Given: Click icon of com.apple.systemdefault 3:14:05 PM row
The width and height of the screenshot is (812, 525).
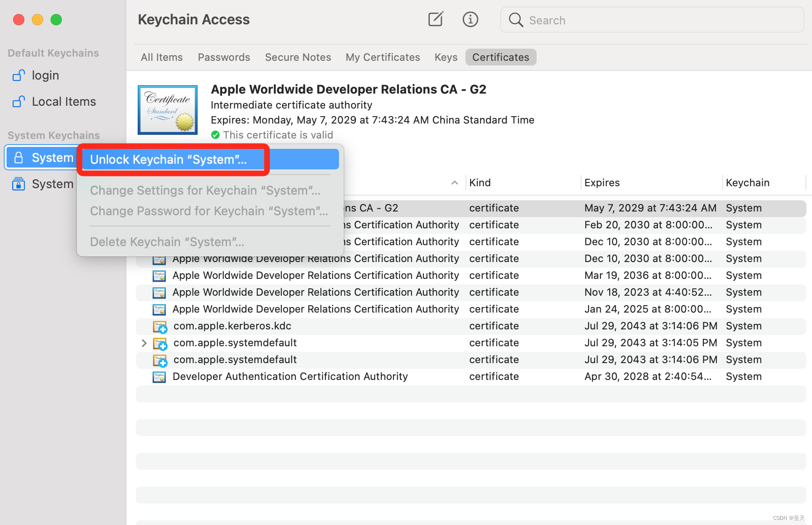Looking at the screenshot, I should [160, 343].
